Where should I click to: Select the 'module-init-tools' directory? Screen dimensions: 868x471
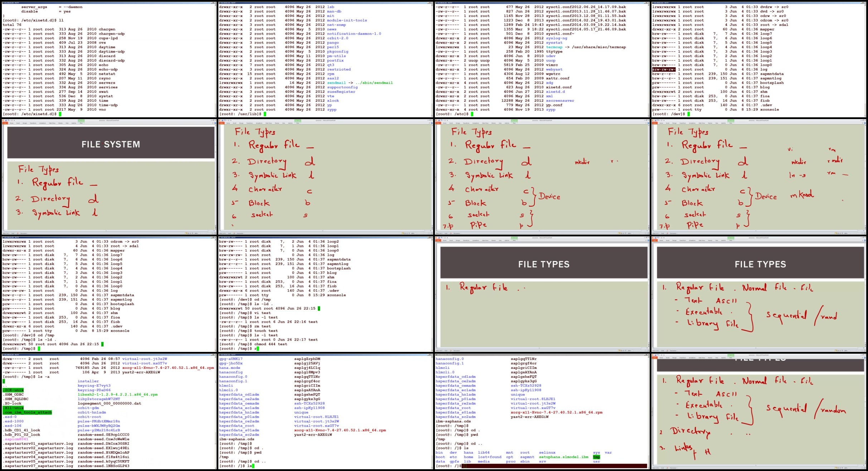(x=347, y=20)
